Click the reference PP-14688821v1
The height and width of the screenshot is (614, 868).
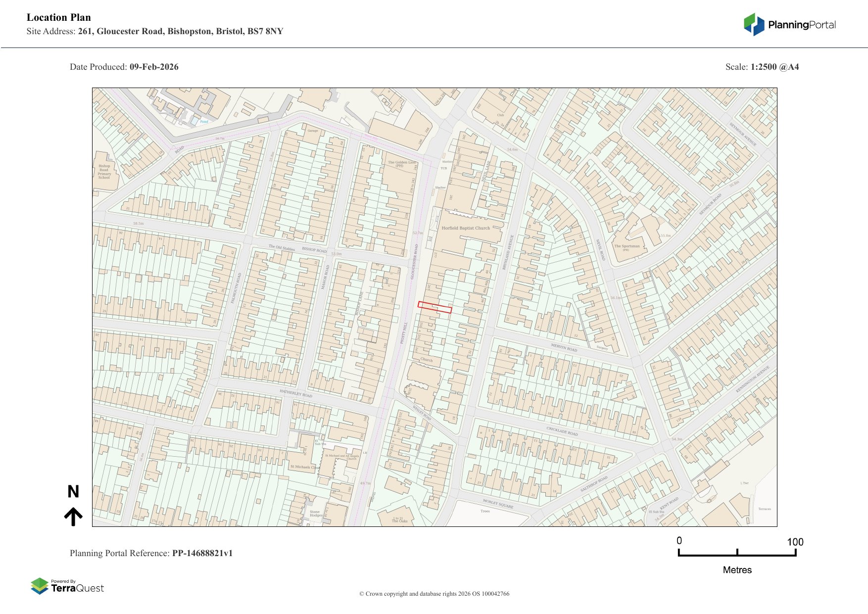[x=202, y=553]
